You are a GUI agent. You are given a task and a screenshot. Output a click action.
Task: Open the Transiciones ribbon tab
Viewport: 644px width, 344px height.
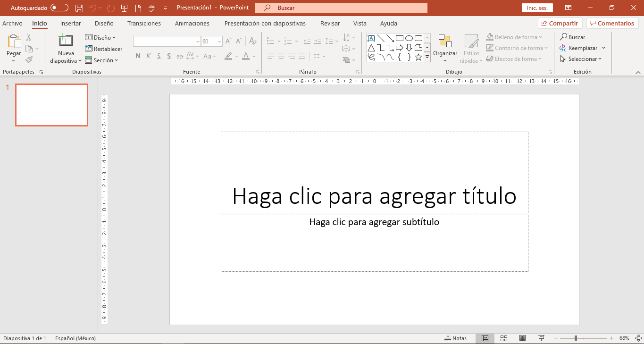coord(144,23)
